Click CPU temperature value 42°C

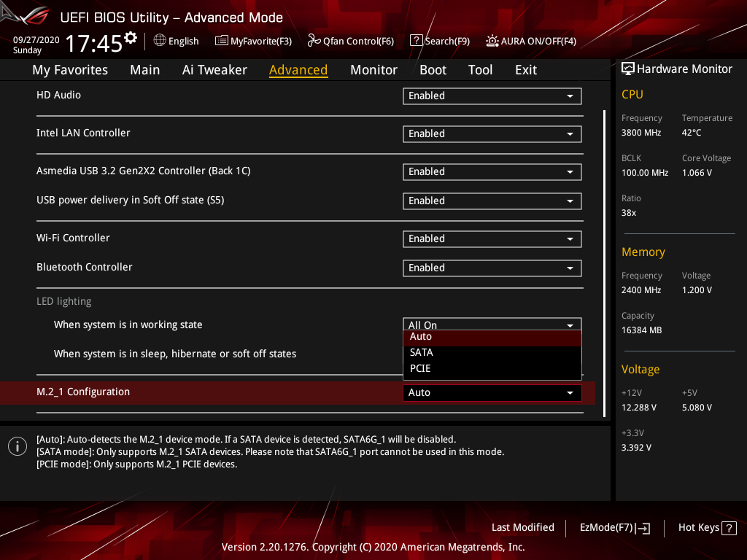pos(692,133)
